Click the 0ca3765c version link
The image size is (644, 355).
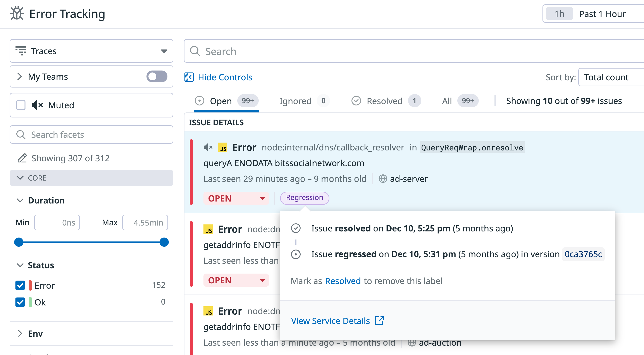583,254
